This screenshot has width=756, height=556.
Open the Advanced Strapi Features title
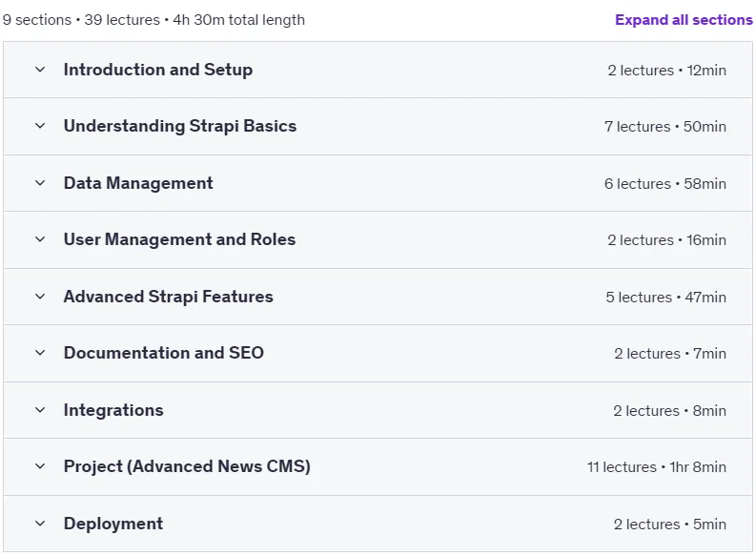point(169,297)
